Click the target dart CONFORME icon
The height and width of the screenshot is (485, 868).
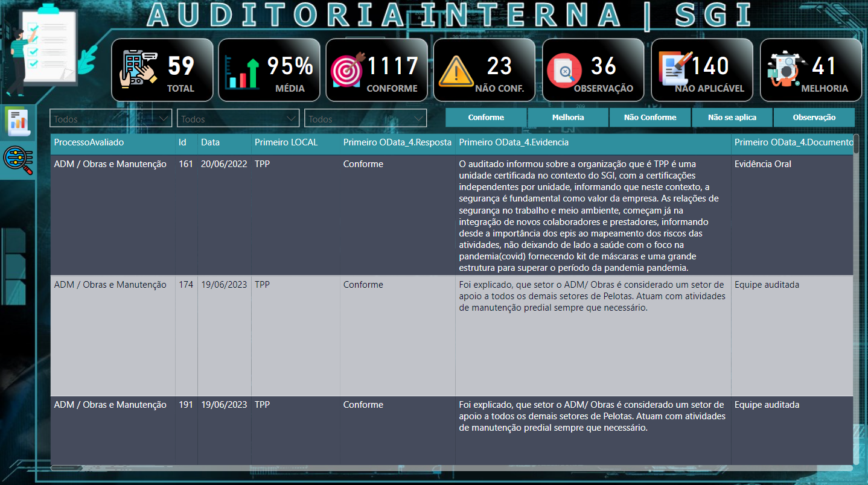(348, 69)
